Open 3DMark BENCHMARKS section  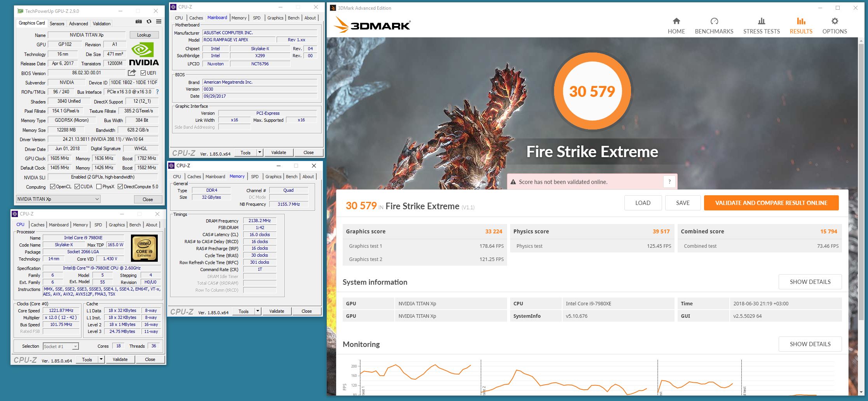pyautogui.click(x=714, y=26)
